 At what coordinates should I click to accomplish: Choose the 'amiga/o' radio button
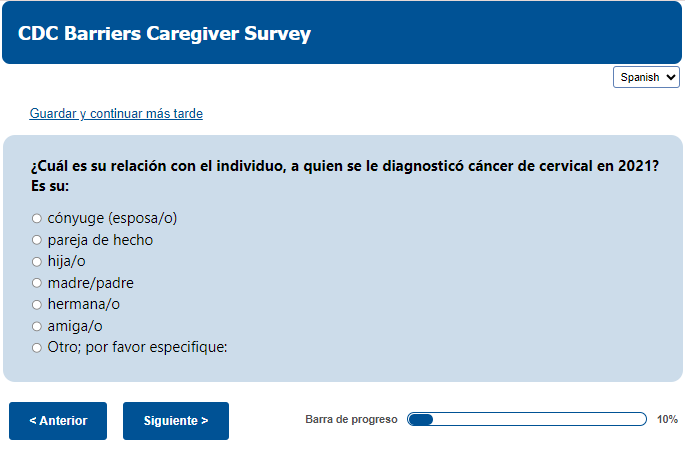coord(37,327)
